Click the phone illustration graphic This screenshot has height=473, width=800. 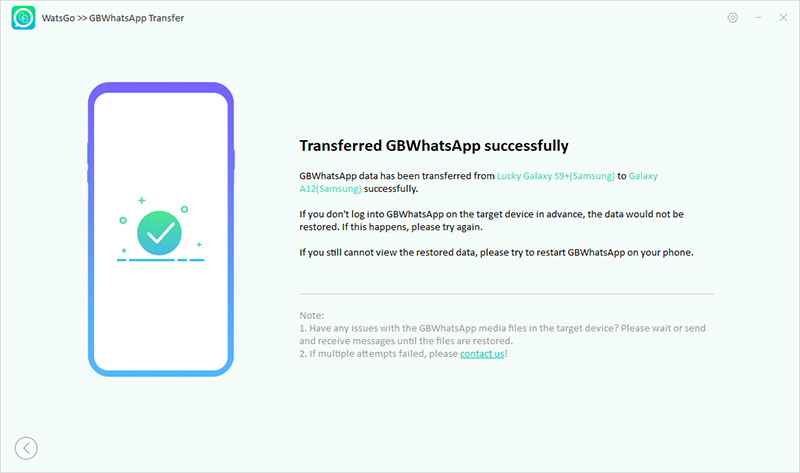(x=161, y=230)
